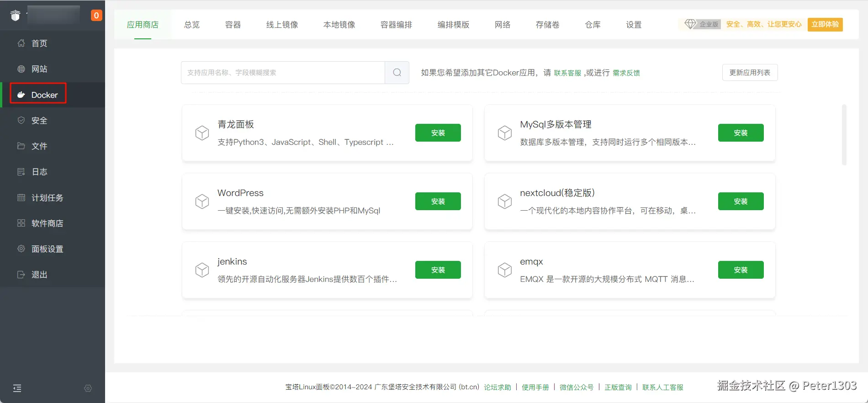Click the 青龙面板 cube icon

coord(202,133)
